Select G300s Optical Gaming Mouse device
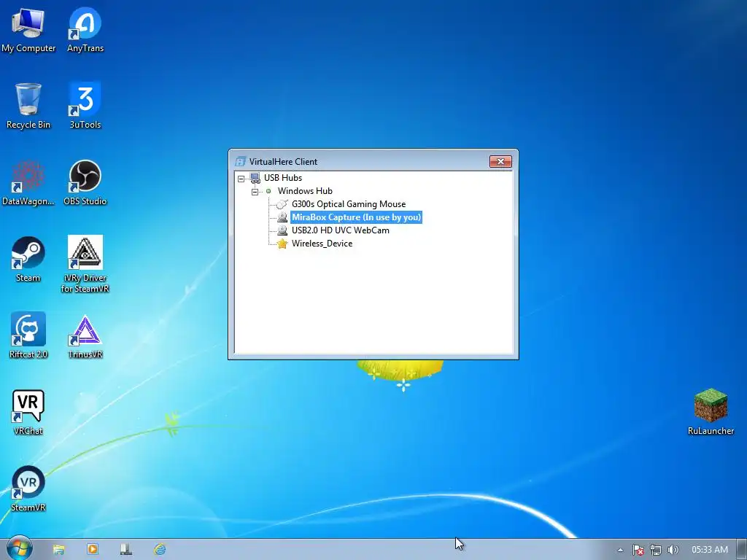The image size is (747, 560). (349, 204)
